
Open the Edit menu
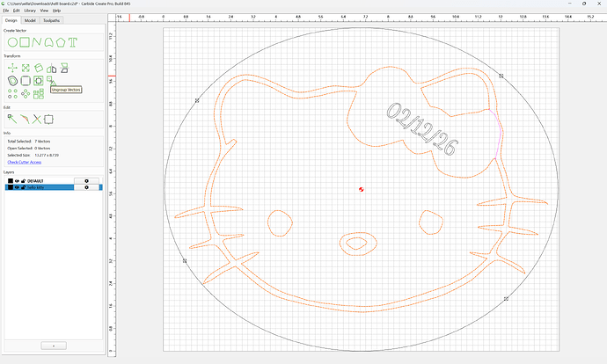(x=16, y=11)
